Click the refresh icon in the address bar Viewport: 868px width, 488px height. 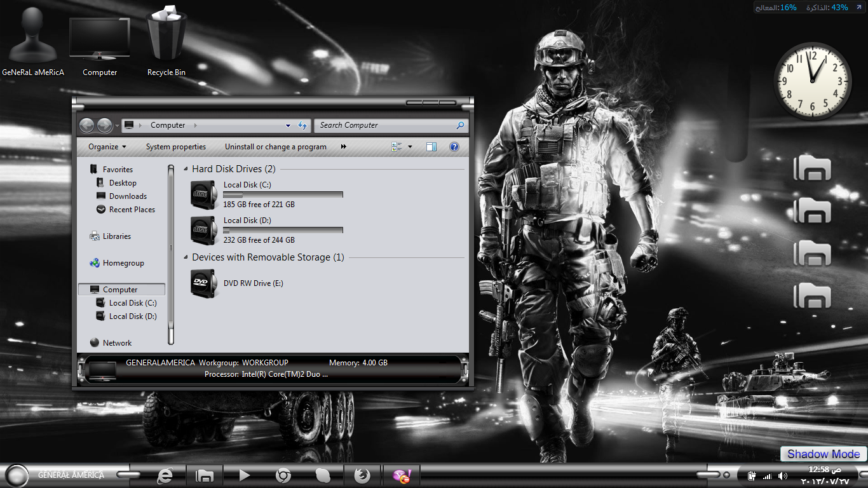[302, 126]
